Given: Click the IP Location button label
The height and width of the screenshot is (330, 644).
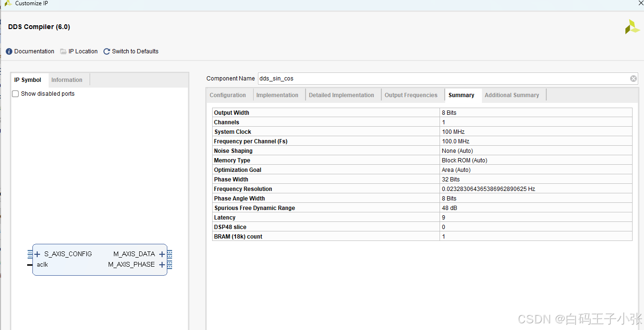Looking at the screenshot, I should click(x=83, y=51).
